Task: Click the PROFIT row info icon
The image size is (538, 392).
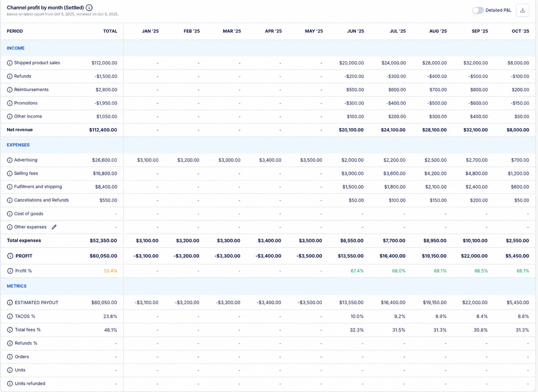Action: tap(10, 256)
